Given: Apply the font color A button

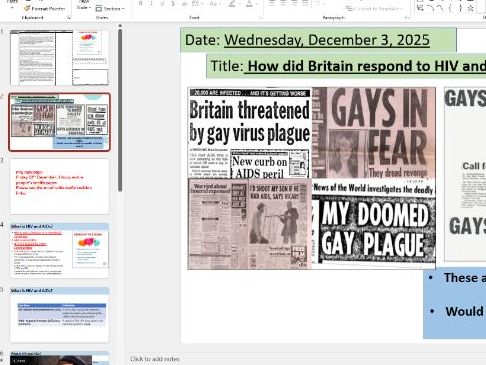Looking at the screenshot, I should click(x=249, y=4).
